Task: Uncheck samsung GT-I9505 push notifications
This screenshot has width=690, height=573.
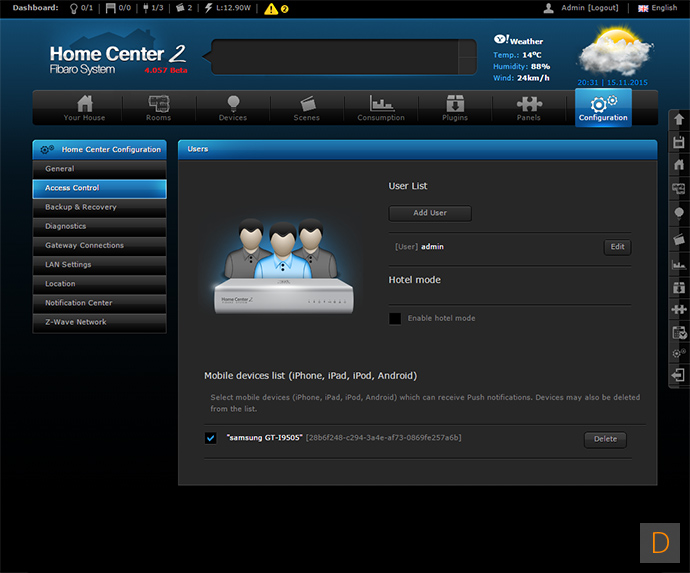Action: coord(210,438)
